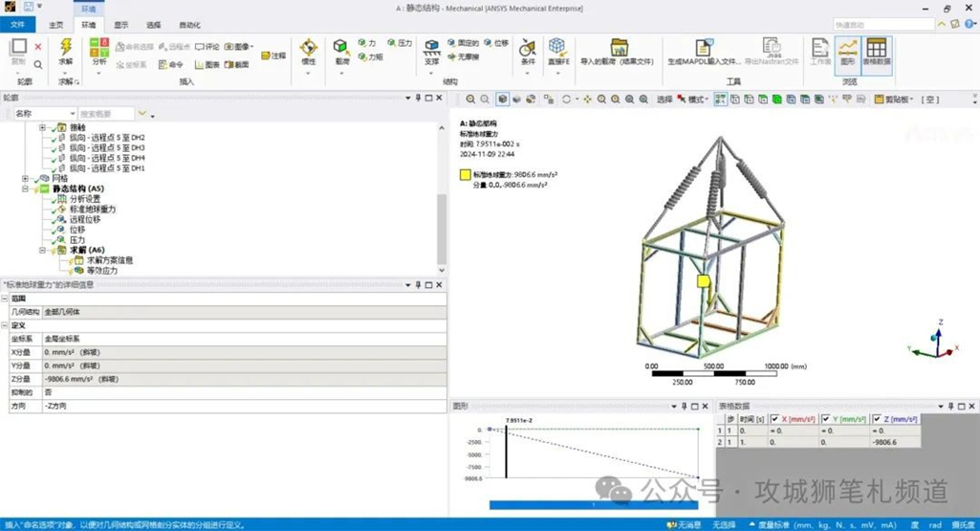Open the 惯性 (Inertial) loads icon
The height and width of the screenshot is (531, 980).
click(x=308, y=49)
